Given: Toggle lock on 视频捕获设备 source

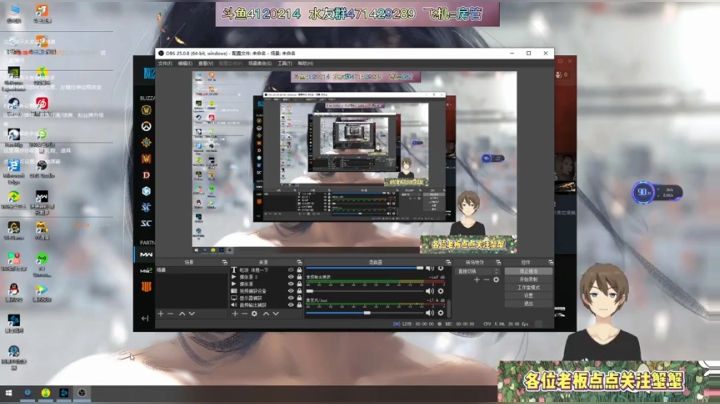Looking at the screenshot, I should (x=299, y=291).
